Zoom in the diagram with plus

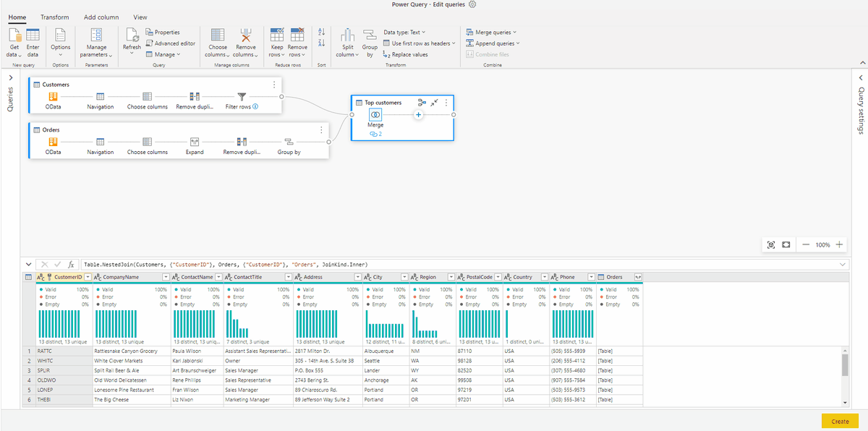pos(839,245)
